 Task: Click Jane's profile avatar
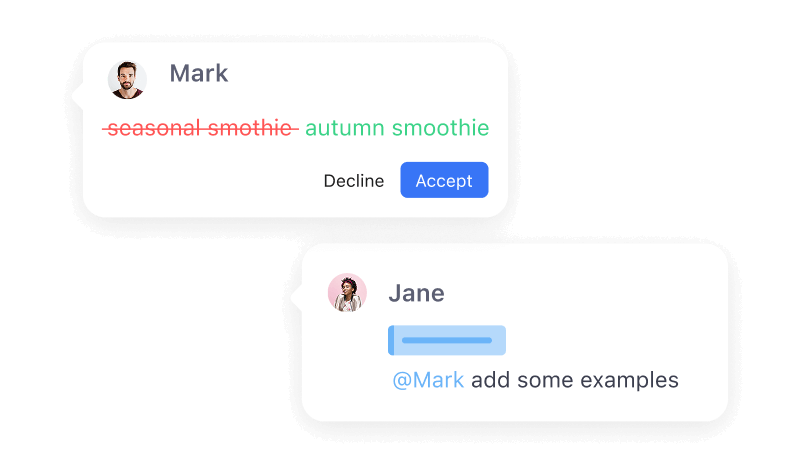(x=347, y=293)
